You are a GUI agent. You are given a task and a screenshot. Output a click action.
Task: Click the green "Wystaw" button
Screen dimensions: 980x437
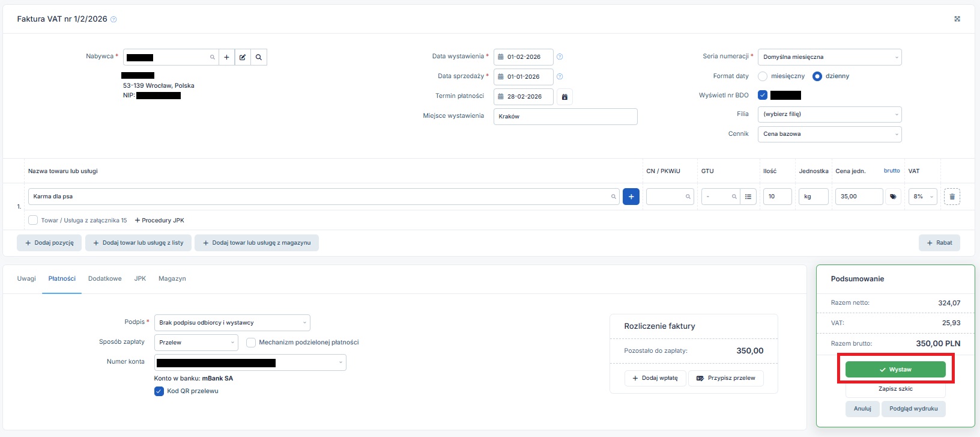pos(895,370)
